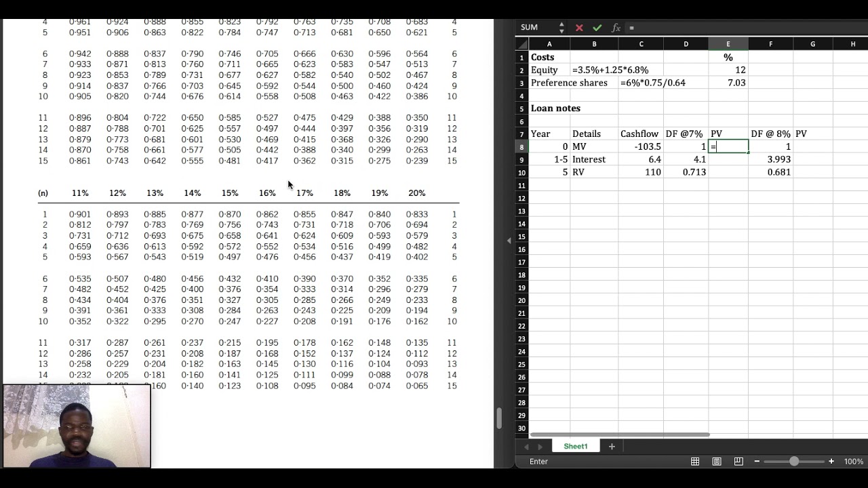Grab the PDF document vertical scrollbar
The width and height of the screenshot is (868, 488).
coord(499,418)
